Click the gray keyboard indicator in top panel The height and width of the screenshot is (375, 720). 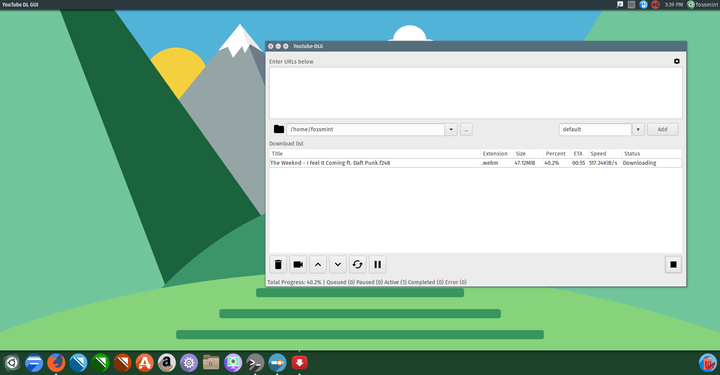click(x=631, y=5)
